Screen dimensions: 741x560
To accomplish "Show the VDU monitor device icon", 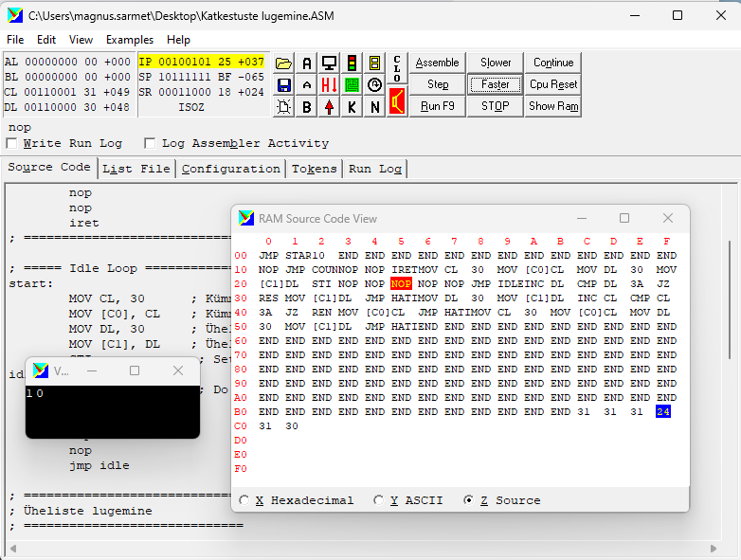I will pos(330,63).
